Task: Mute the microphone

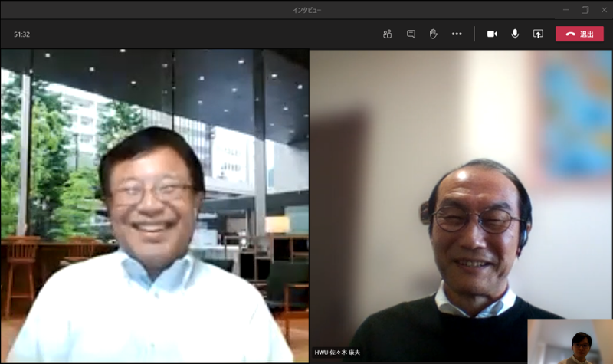Action: pos(515,34)
